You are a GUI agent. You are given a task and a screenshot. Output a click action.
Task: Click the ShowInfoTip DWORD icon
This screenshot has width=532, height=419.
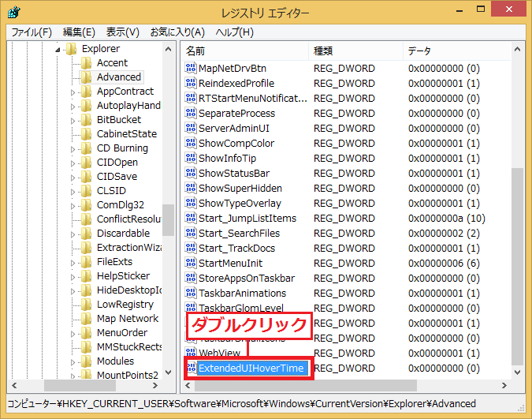(x=191, y=158)
